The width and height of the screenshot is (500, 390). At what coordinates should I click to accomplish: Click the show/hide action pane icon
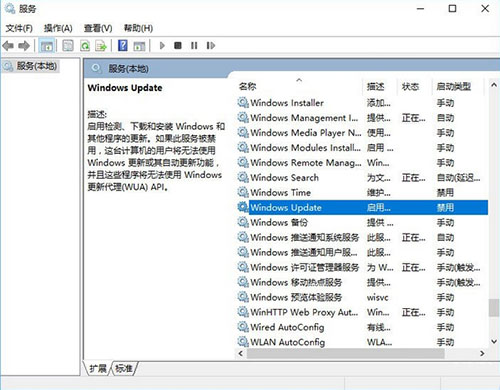(139, 45)
